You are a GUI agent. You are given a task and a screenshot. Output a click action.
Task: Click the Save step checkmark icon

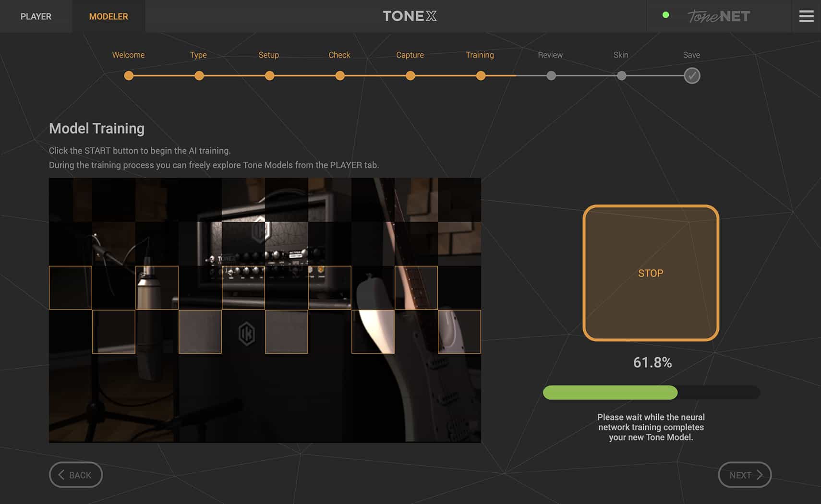pos(691,75)
